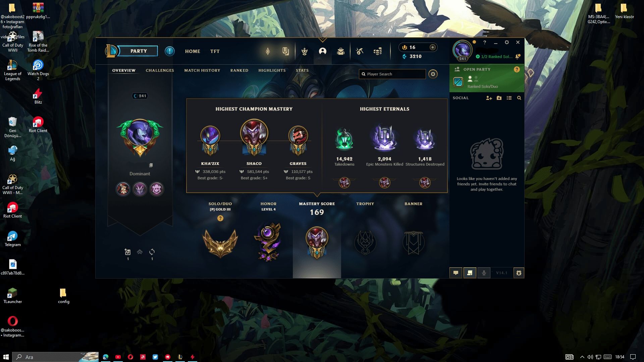Open the HOME section
644x362 pixels.
click(x=193, y=51)
